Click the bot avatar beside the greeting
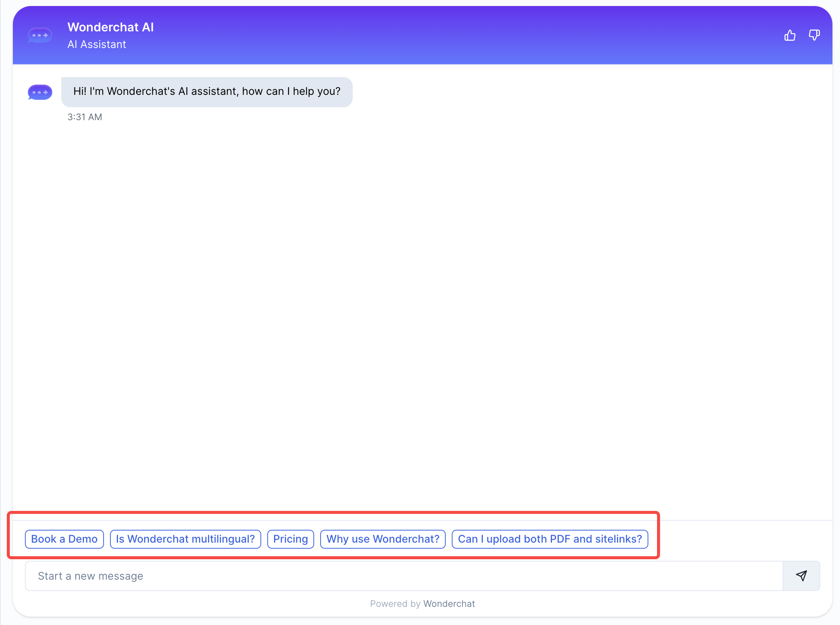This screenshot has height=625, width=840. pos(40,92)
